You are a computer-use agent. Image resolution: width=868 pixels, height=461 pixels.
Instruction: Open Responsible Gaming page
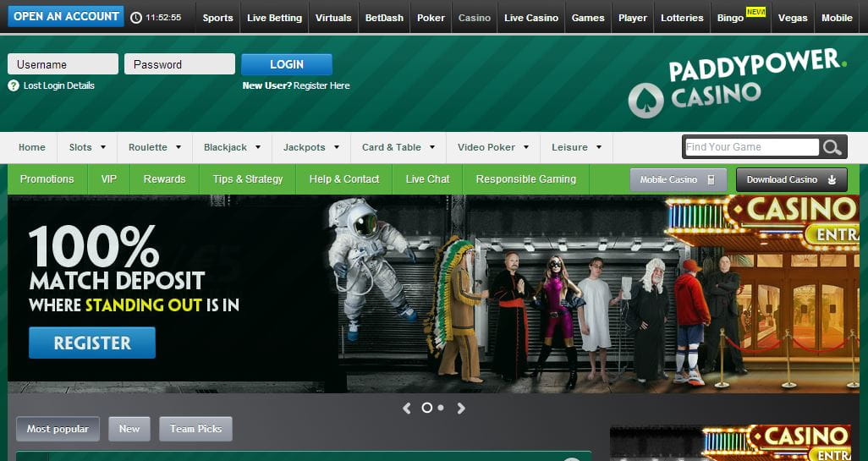526,179
